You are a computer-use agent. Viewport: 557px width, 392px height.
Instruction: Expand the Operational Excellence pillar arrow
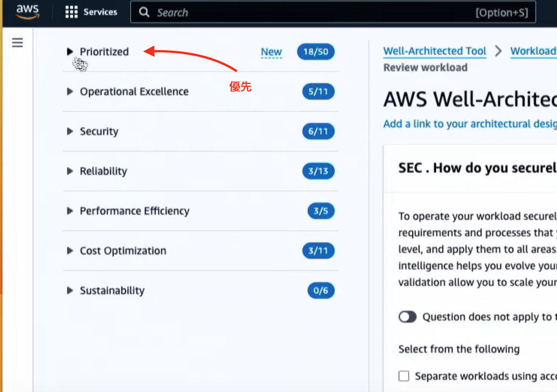click(70, 92)
